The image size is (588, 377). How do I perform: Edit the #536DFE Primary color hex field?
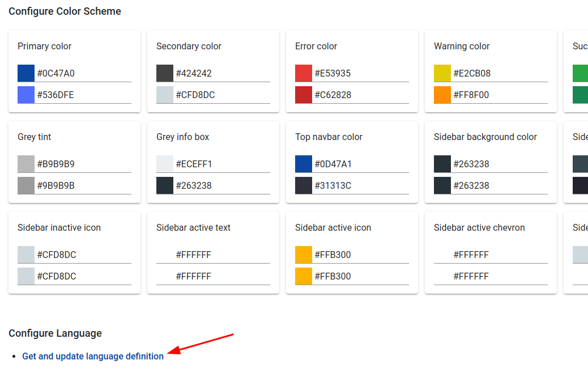pyautogui.click(x=83, y=95)
